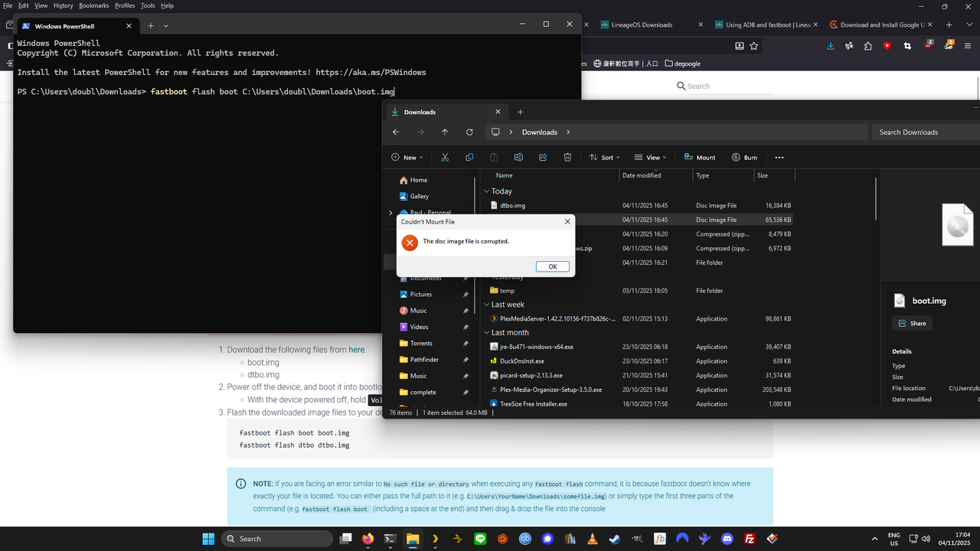Open the See more ellipsis in toolbar
The height and width of the screenshot is (551, 980).
779,157
